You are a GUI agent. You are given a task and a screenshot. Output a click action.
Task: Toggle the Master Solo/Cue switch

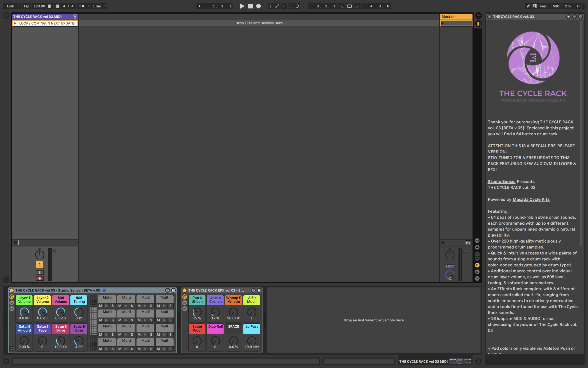pyautogui.click(x=450, y=267)
